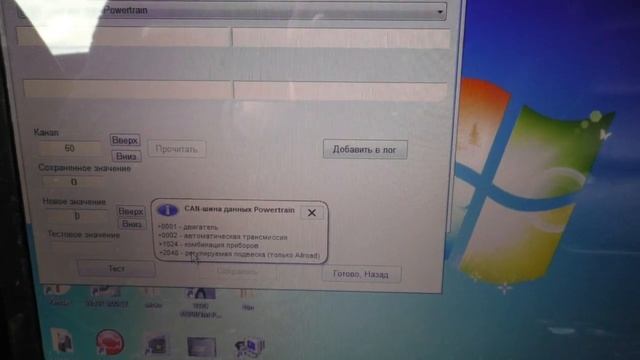Click the line +0002 - автоматическая трансмиссия

click(223, 237)
